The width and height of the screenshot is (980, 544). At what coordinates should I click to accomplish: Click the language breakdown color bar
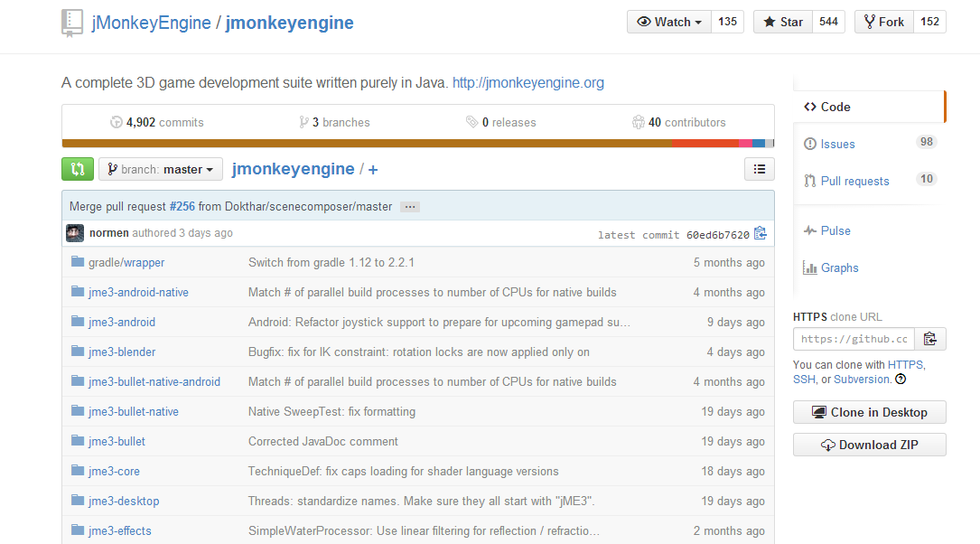click(x=418, y=143)
